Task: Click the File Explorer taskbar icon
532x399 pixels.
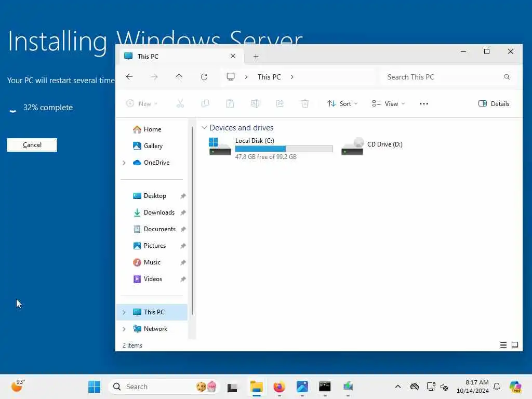Action: [257, 387]
